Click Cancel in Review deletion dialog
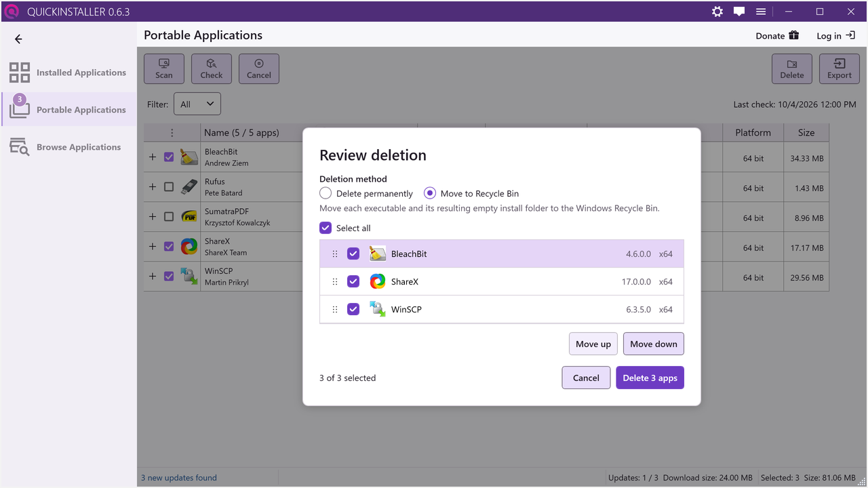 coord(586,378)
